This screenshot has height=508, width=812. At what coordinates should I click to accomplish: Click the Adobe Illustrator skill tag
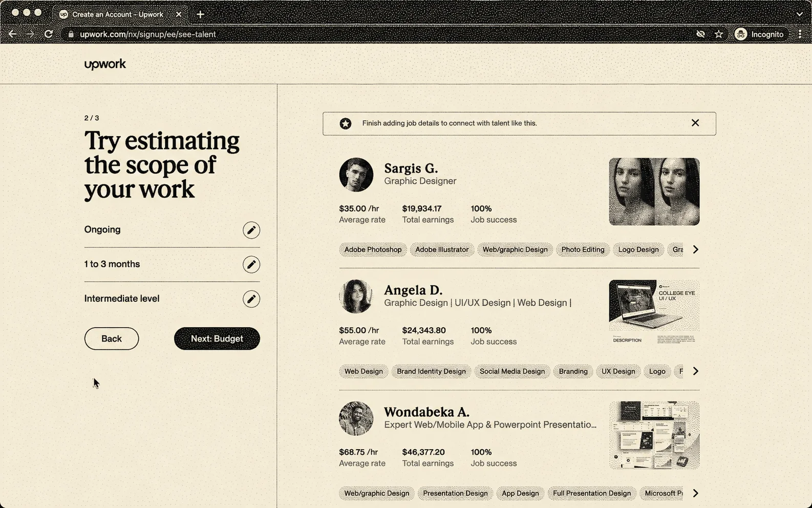point(442,249)
